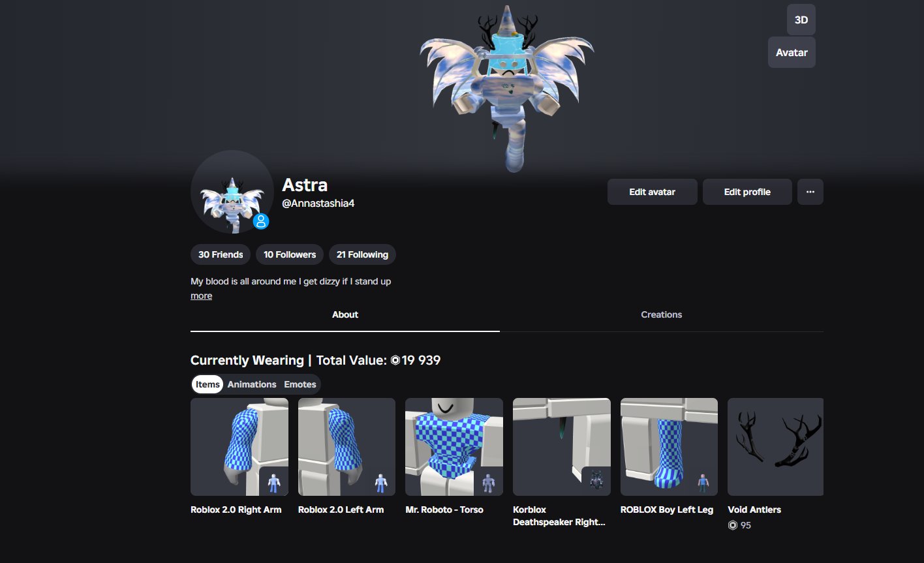Click the Mr. Roboto - Torso name

click(x=444, y=510)
